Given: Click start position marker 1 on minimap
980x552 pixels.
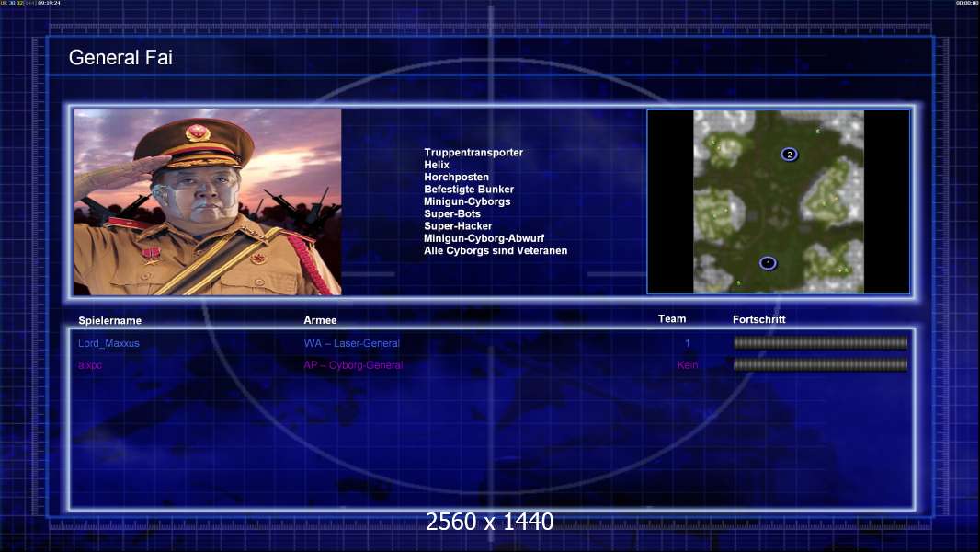Looking at the screenshot, I should coord(769,263).
